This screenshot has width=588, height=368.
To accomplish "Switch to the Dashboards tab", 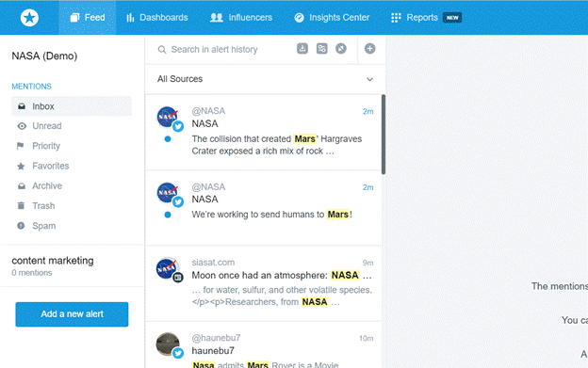I will tap(157, 18).
